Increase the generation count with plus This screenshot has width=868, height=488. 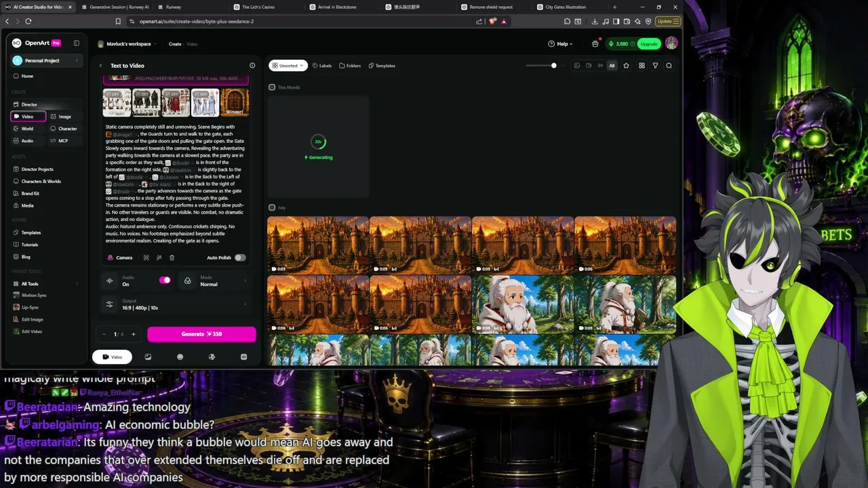coord(133,334)
